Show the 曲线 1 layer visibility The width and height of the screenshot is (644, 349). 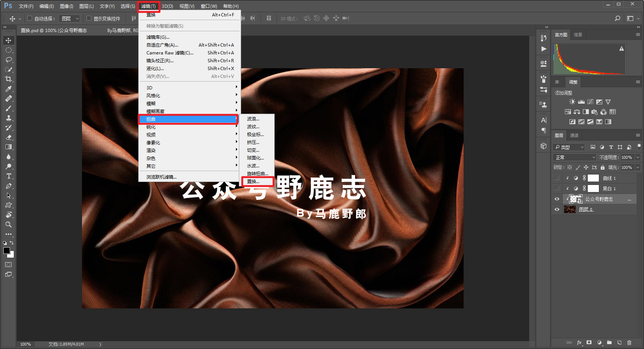tap(557, 178)
